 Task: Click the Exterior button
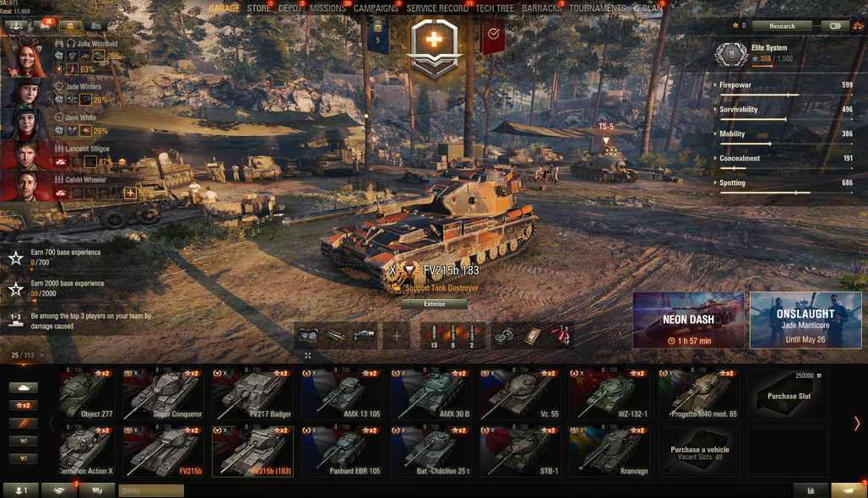[435, 304]
